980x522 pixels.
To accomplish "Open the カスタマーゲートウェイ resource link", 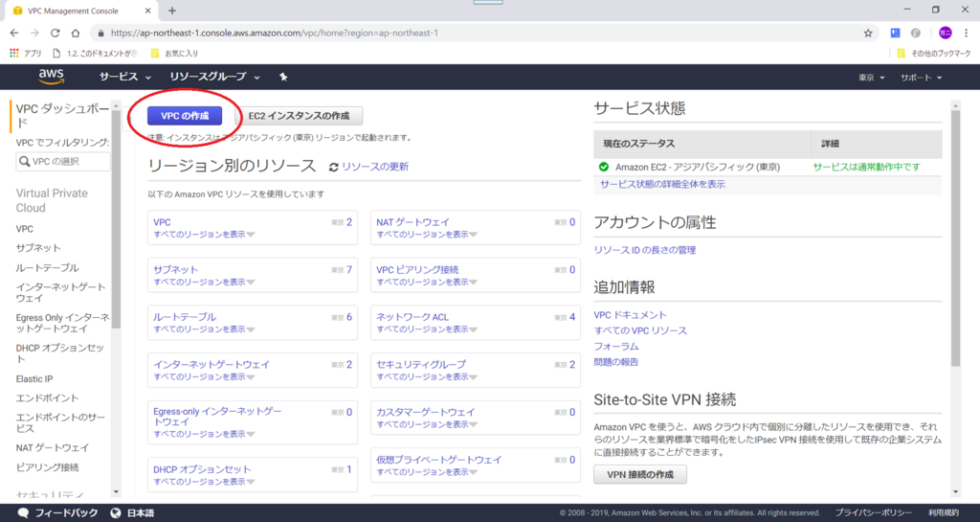I will (426, 412).
